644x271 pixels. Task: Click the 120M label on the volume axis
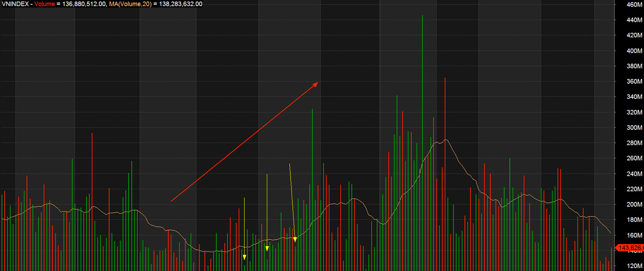(634, 266)
